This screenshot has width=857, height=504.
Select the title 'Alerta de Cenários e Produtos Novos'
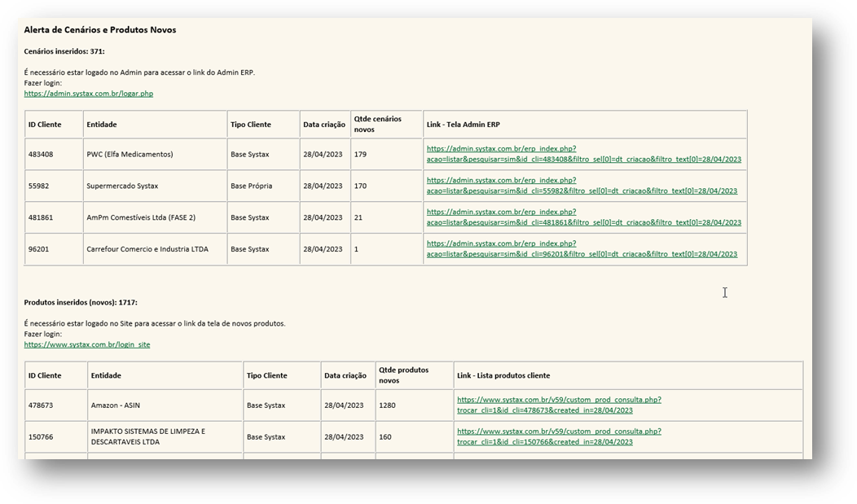pyautogui.click(x=100, y=30)
